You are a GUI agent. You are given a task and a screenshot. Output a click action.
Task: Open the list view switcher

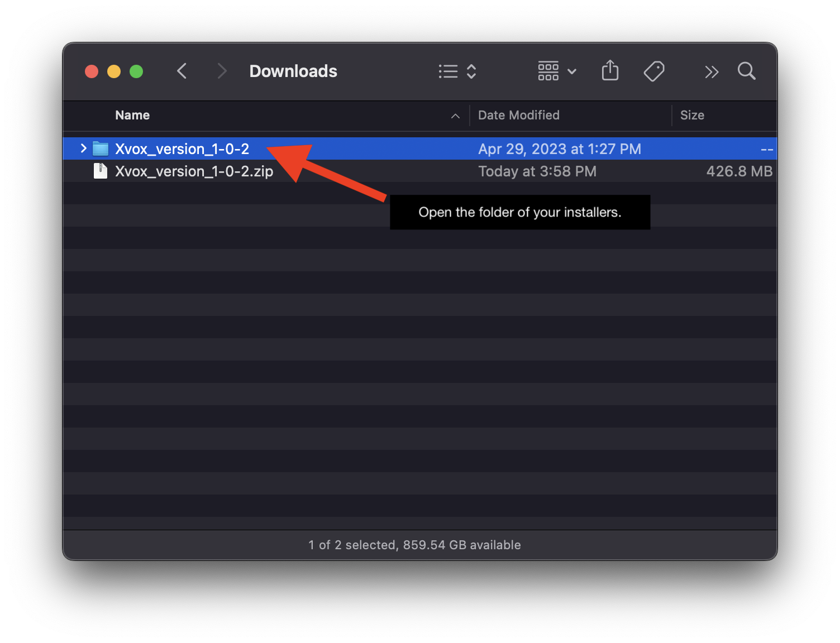point(457,71)
